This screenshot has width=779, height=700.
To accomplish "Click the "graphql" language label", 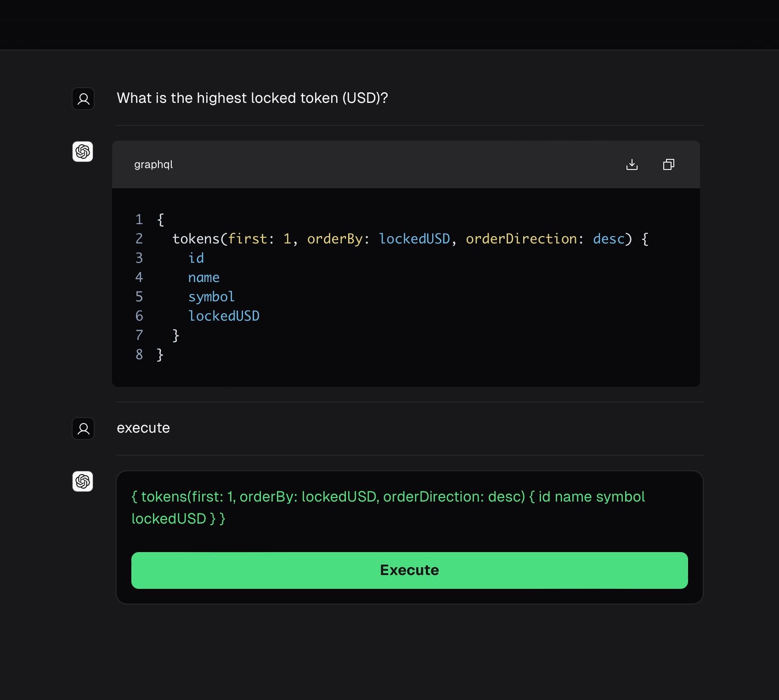I will point(153,165).
